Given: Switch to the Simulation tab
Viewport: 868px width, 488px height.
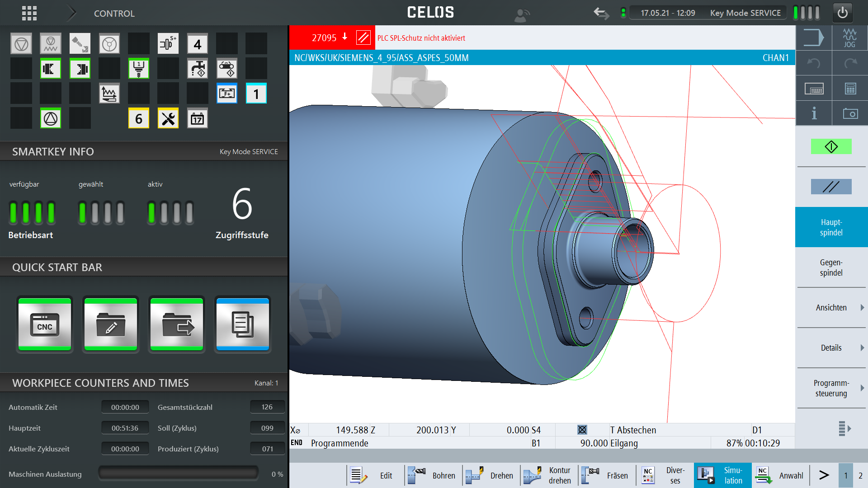Looking at the screenshot, I should (722, 475).
